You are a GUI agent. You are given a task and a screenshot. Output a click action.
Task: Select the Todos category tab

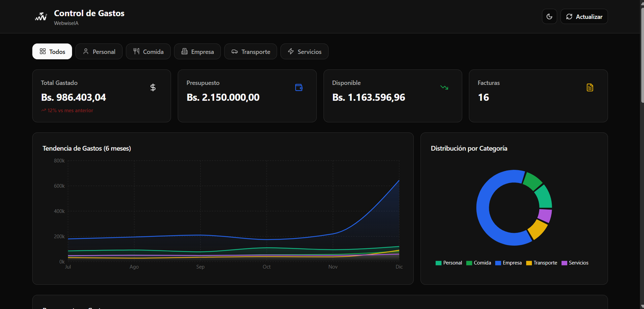(x=52, y=52)
